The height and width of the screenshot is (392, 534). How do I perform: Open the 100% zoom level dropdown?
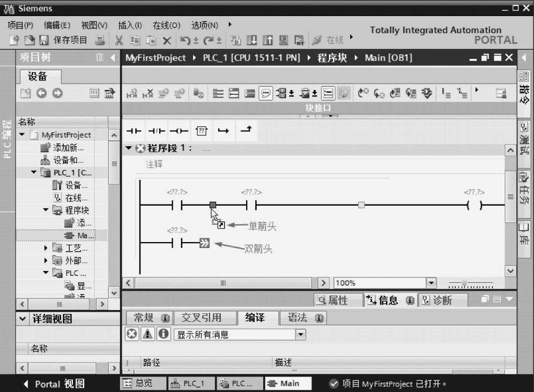coord(432,283)
